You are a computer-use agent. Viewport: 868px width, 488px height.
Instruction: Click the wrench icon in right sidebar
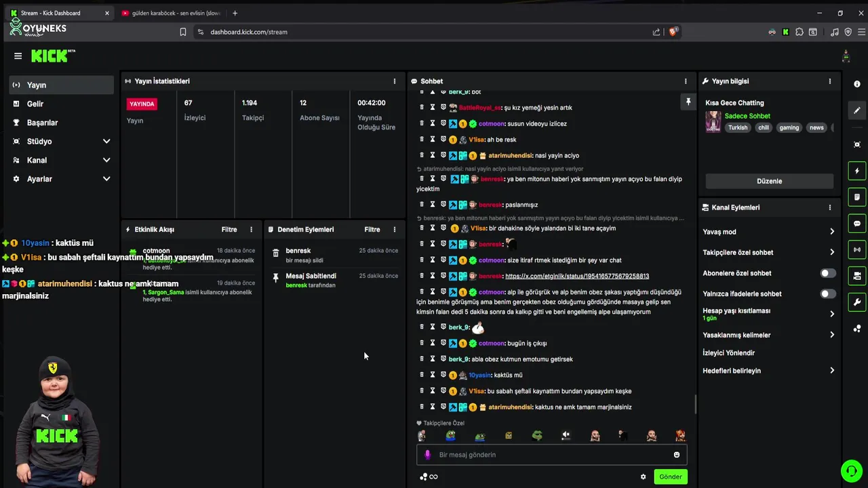[x=857, y=302]
